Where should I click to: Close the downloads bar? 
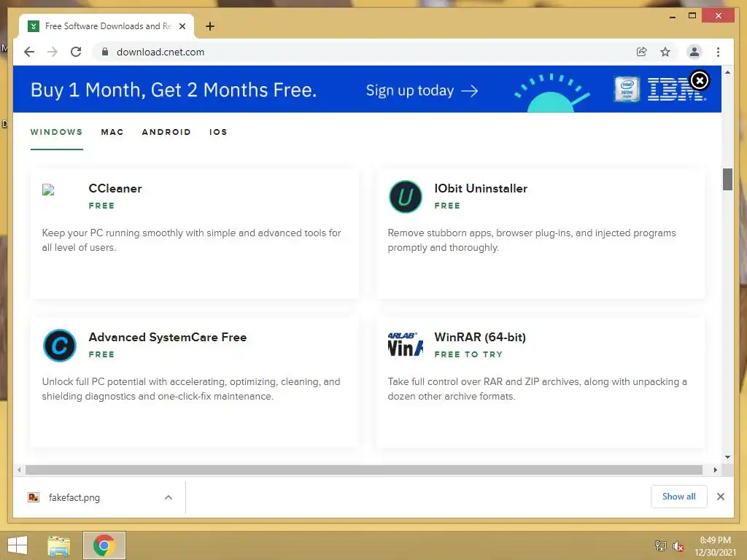(x=720, y=497)
